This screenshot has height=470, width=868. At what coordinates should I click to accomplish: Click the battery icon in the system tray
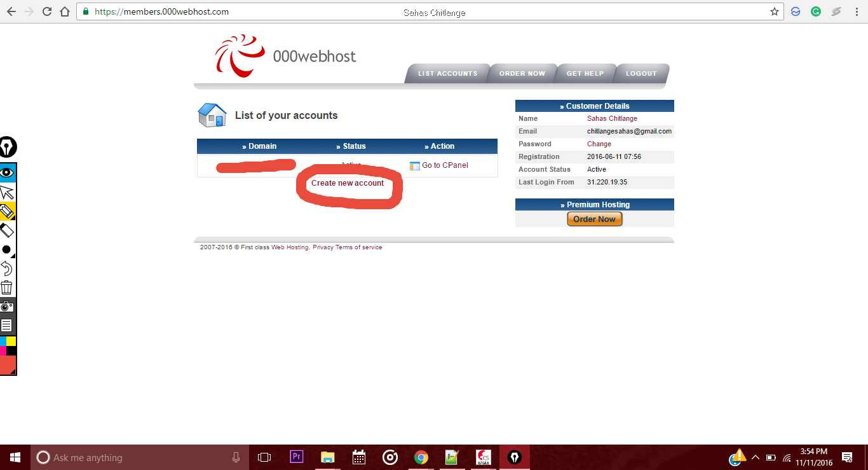click(x=771, y=457)
